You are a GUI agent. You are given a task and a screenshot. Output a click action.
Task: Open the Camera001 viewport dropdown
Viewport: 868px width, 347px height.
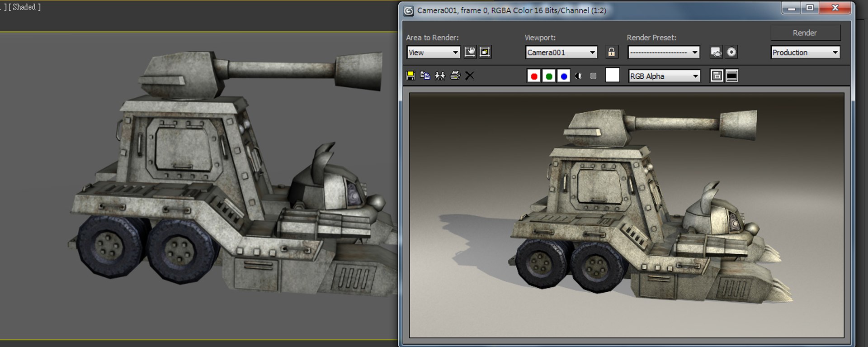(x=561, y=52)
